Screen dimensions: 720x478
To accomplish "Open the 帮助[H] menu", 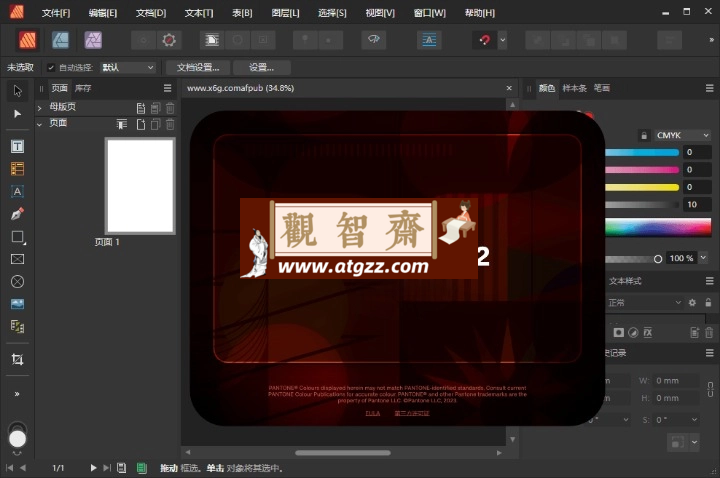I will (x=480, y=13).
